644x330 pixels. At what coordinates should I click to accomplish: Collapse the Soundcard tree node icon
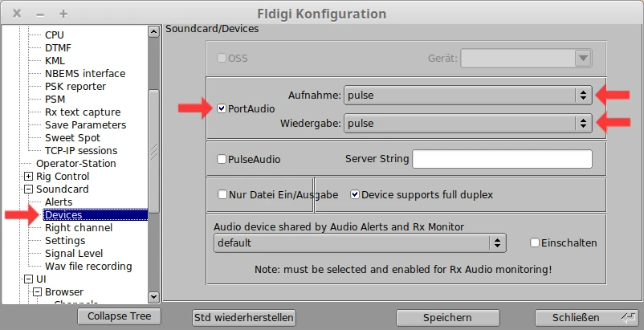[29, 189]
